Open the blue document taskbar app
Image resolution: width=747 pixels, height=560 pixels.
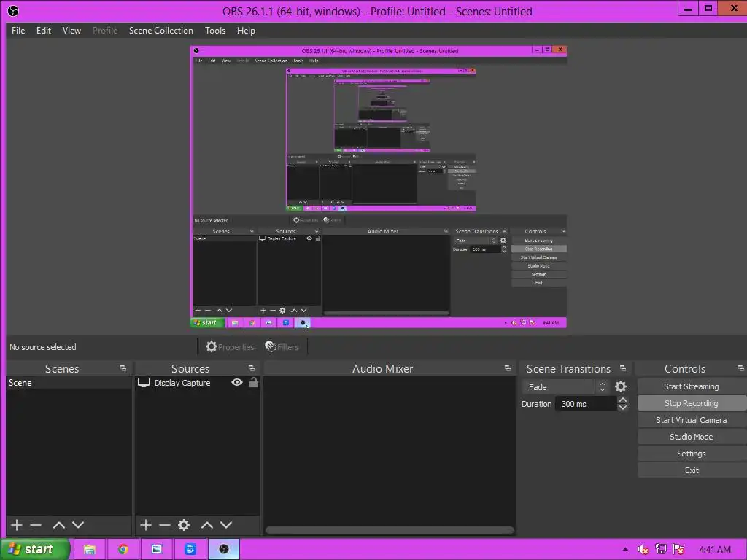coord(190,550)
